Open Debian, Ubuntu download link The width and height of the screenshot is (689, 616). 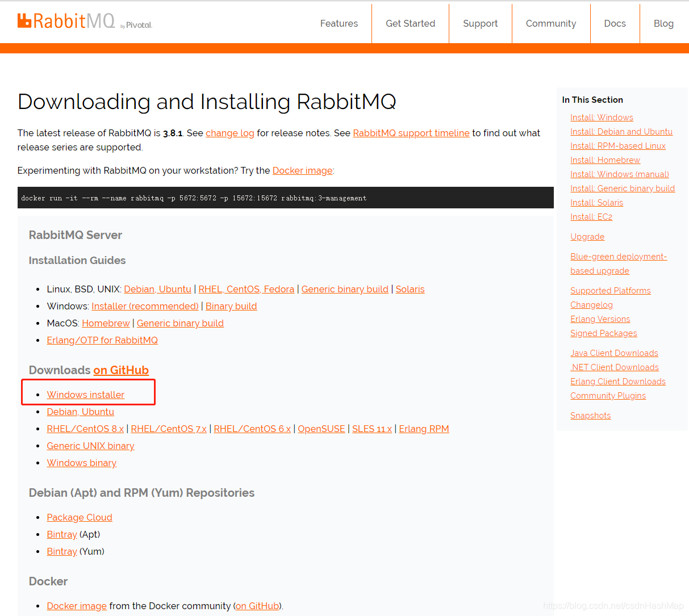81,412
